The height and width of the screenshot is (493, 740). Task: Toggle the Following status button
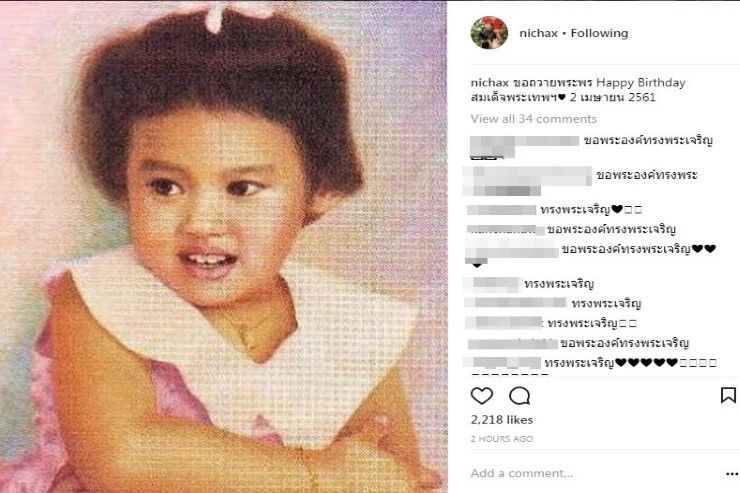(x=599, y=33)
